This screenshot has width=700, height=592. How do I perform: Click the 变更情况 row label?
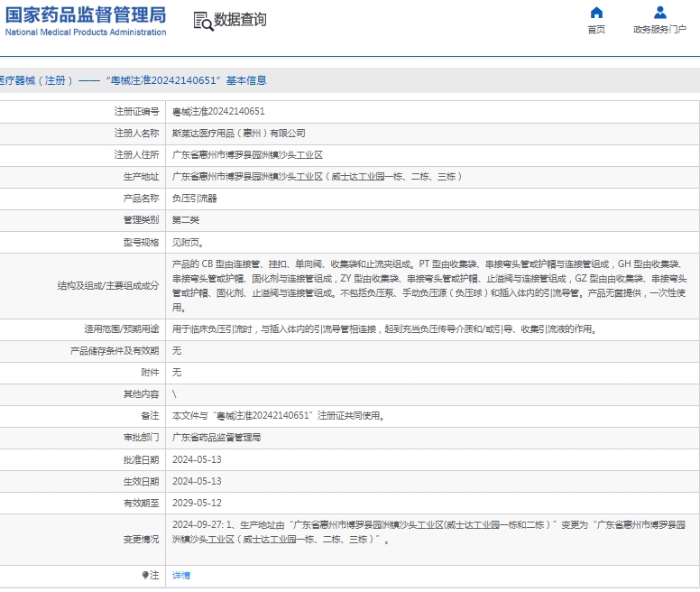[141, 540]
